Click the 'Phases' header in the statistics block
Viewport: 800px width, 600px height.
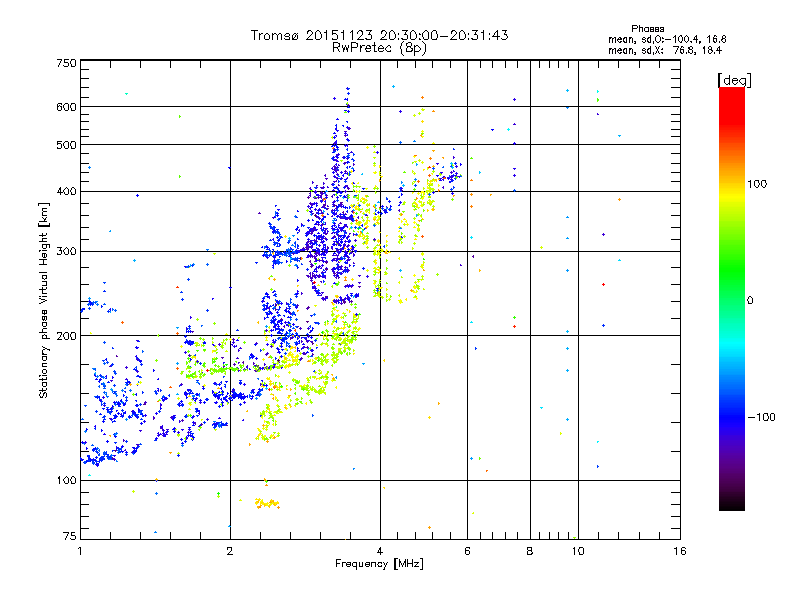click(x=647, y=29)
